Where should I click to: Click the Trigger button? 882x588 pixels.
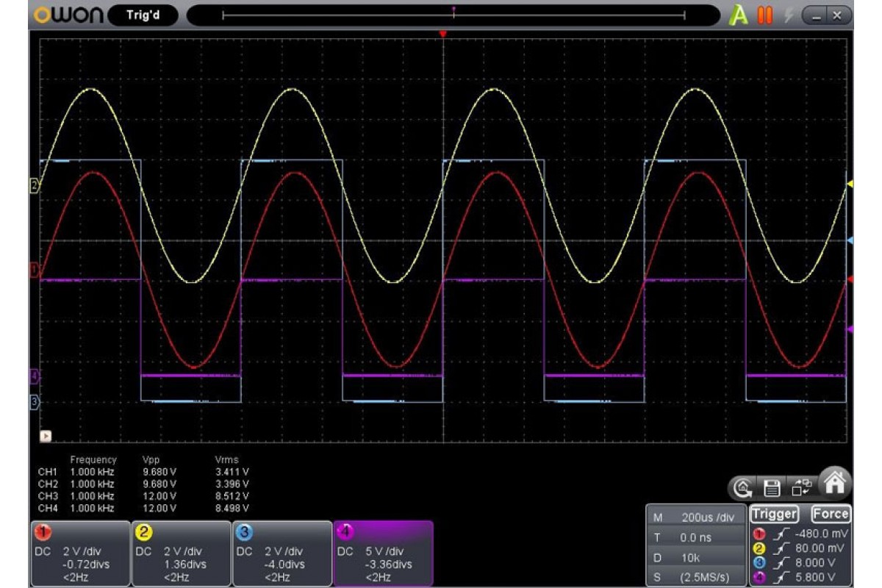coord(774,514)
